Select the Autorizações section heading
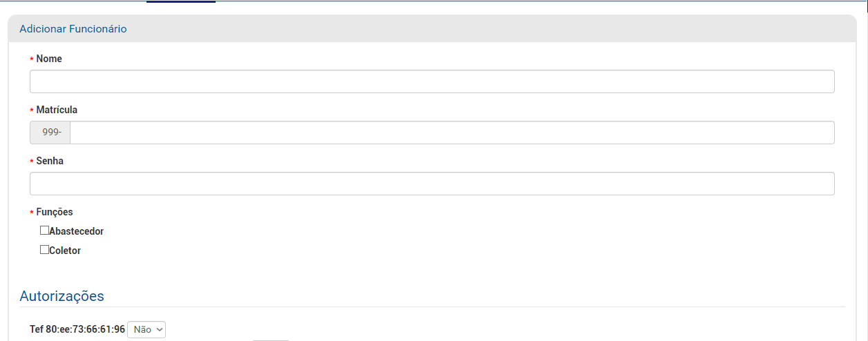 (x=62, y=296)
